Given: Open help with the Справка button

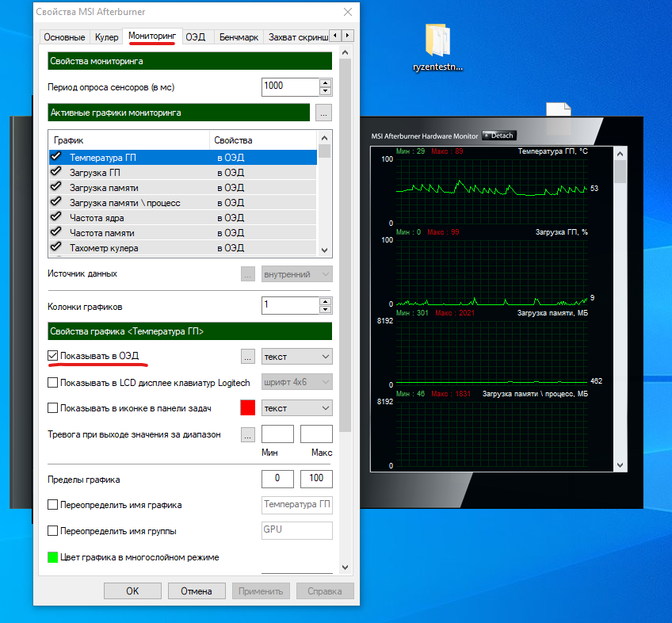Looking at the screenshot, I should 324,591.
